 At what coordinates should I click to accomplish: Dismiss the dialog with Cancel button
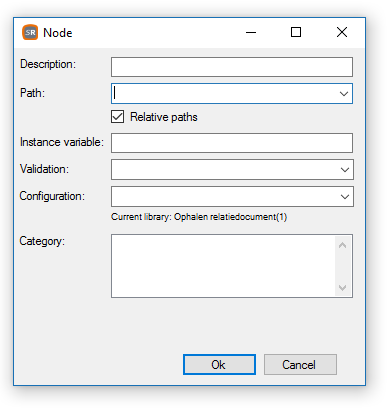click(x=300, y=365)
